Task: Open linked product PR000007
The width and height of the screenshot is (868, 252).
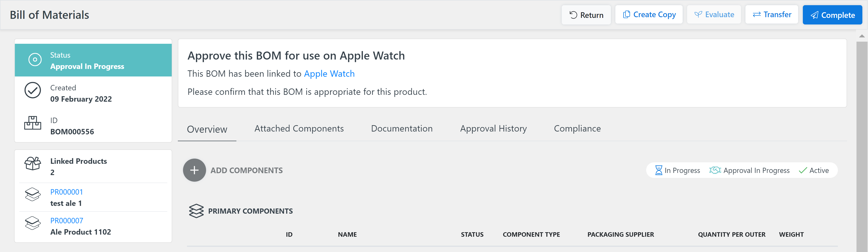Action: coord(66,220)
